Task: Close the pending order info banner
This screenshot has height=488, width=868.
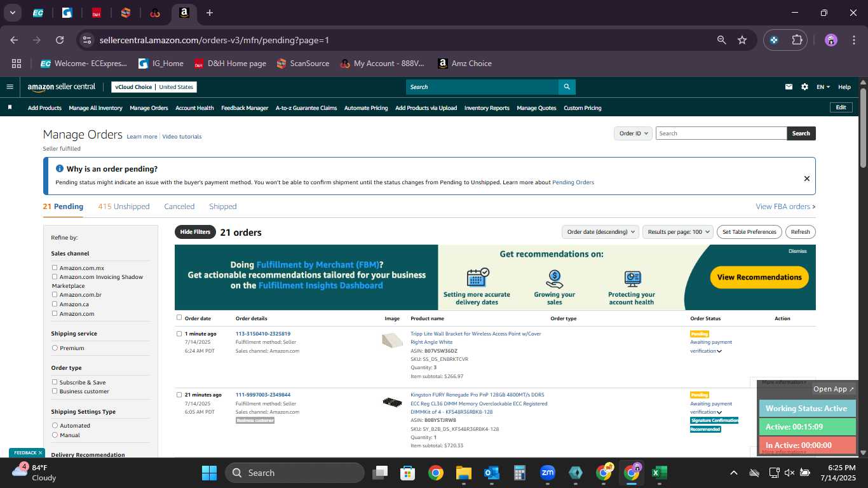Action: pos(806,179)
